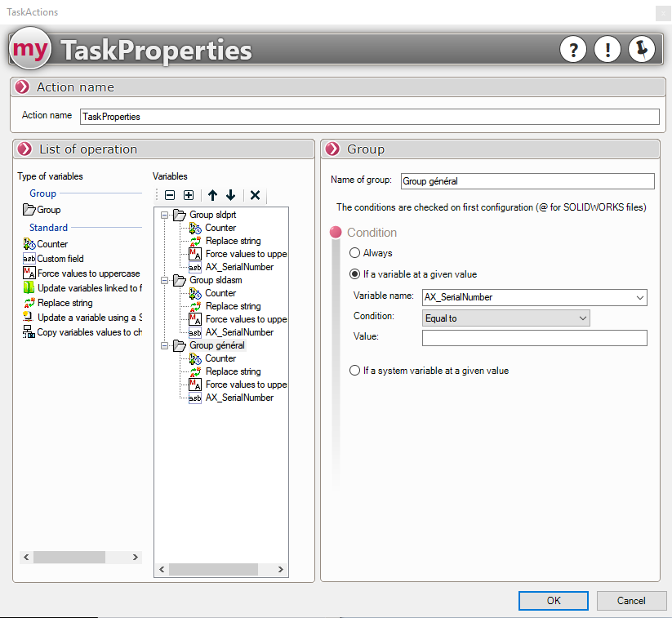Select the Always condition radio button
This screenshot has width=672, height=618.
click(355, 253)
